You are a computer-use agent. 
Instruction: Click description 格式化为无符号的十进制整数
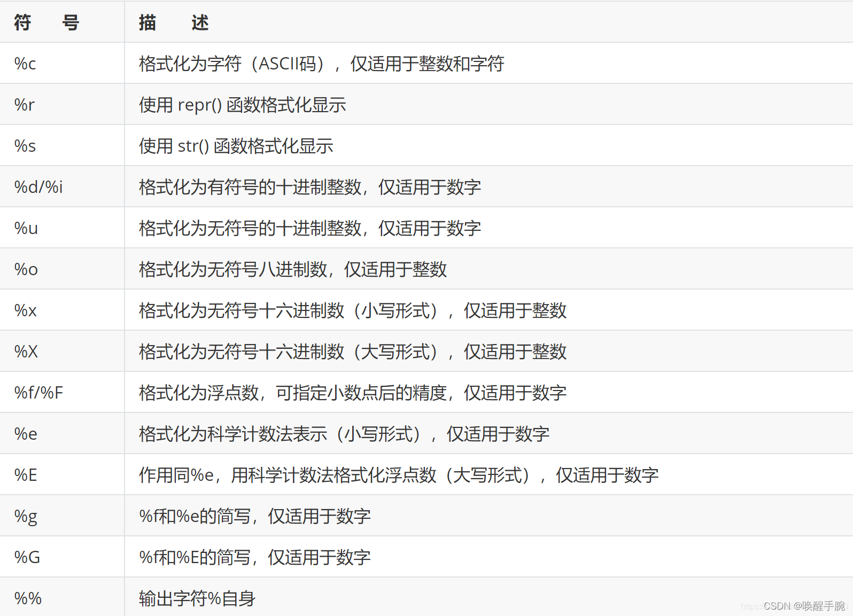click(250, 228)
